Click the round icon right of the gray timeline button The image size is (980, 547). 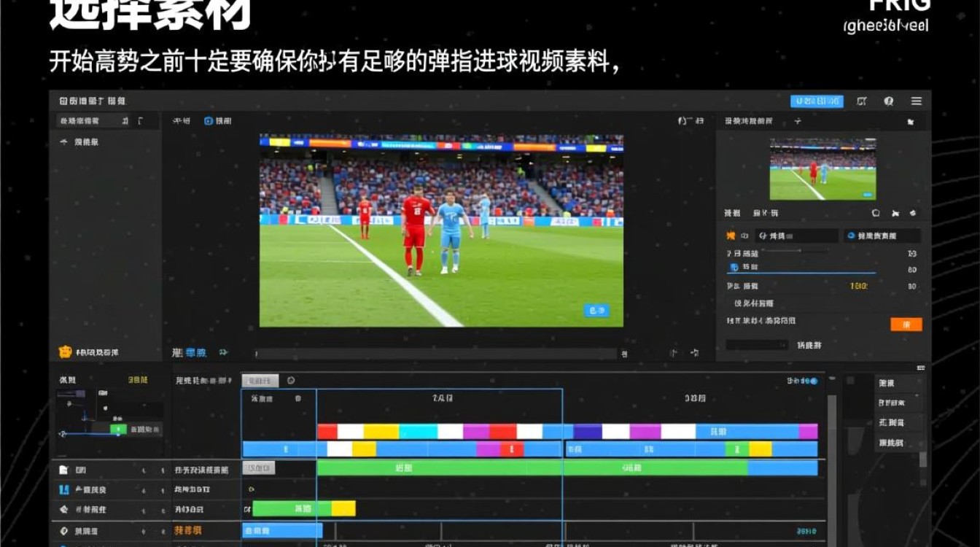coord(291,380)
